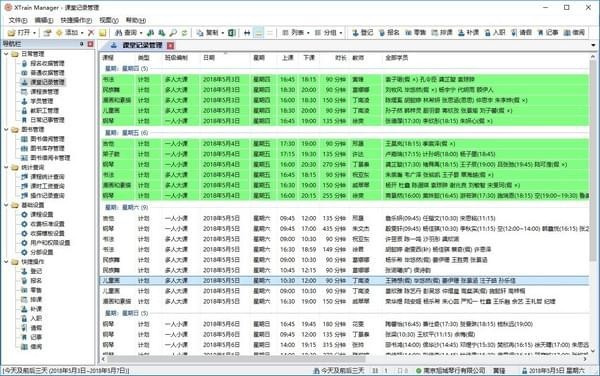Screen dimensions: 600x376
Task: Click the red delete X icon
Action: (x=91, y=33)
